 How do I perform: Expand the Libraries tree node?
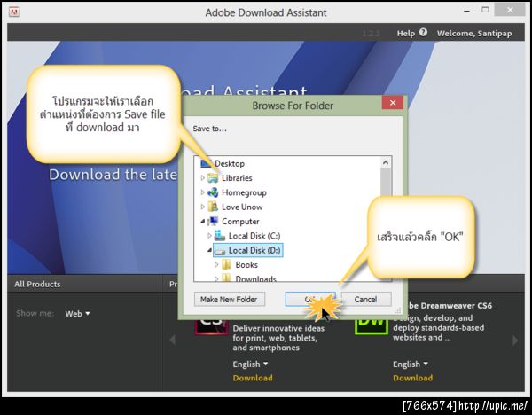point(202,177)
